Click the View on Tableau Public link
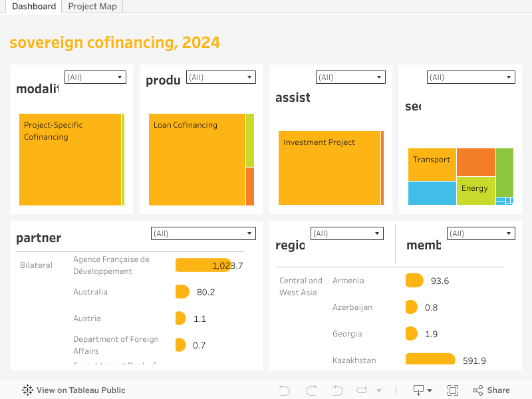The height and width of the screenshot is (399, 532). click(x=80, y=390)
